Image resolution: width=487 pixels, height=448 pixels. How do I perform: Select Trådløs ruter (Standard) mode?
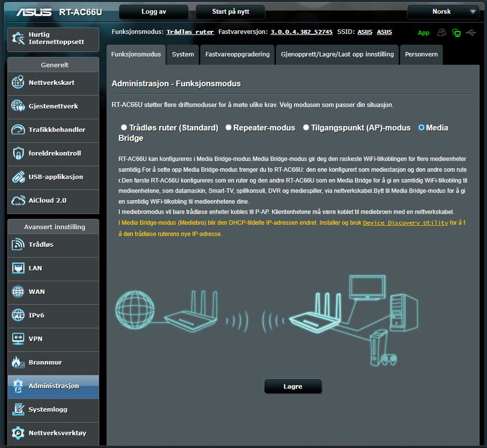click(124, 127)
